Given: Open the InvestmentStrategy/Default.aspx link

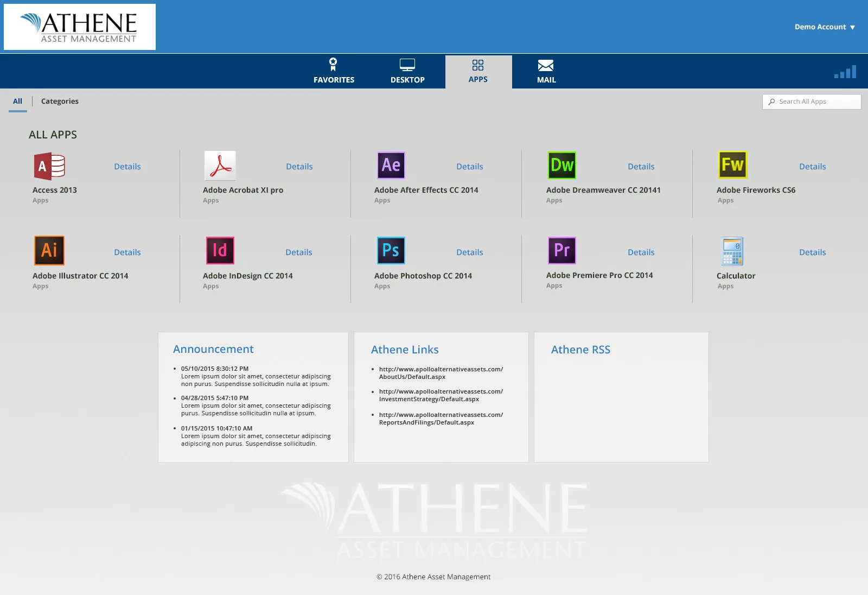Looking at the screenshot, I should click(x=441, y=395).
